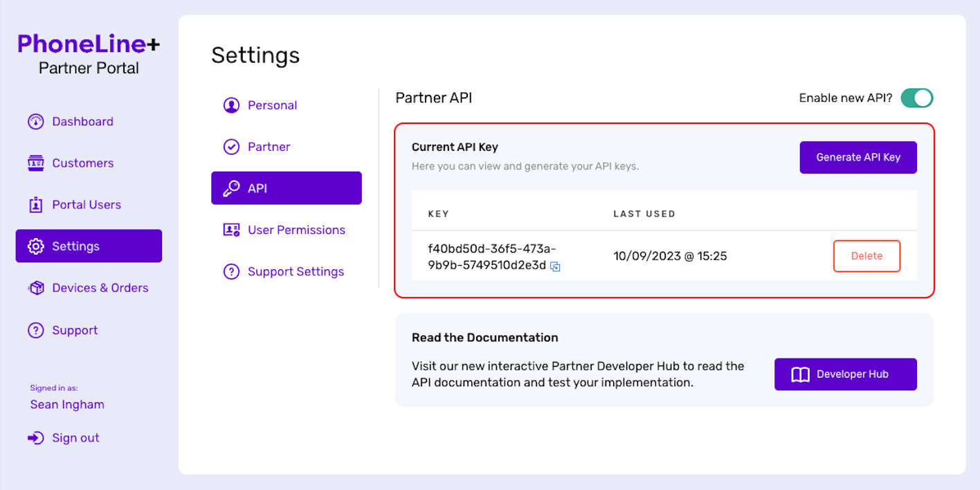Click the last used date 10/09/2023 @ 15:25
This screenshot has width=980, height=490.
pos(670,256)
